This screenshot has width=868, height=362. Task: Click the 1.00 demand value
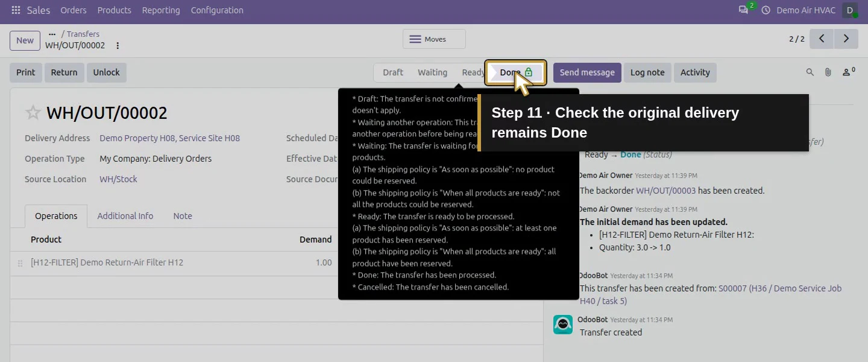(x=324, y=262)
